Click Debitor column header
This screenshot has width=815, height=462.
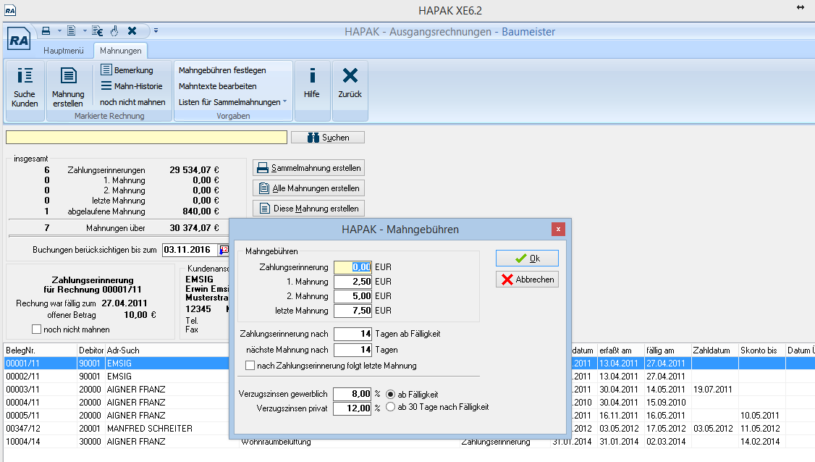[x=91, y=350]
